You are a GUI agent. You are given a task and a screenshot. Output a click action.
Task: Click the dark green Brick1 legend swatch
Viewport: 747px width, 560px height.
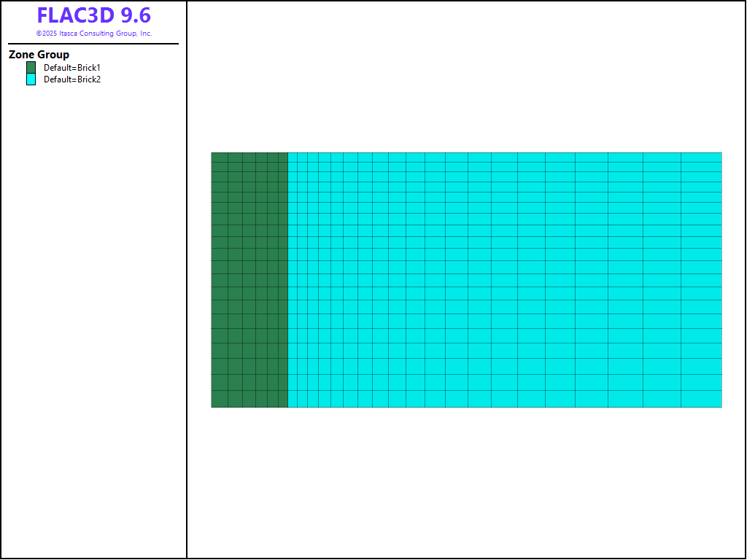tap(31, 67)
